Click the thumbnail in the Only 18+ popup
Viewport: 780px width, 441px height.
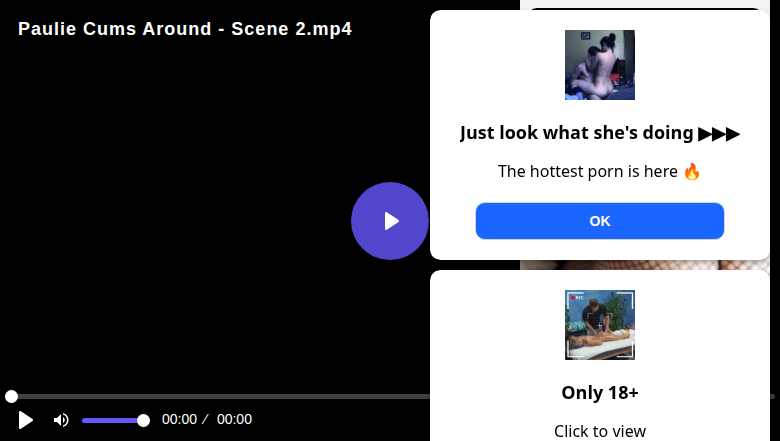click(x=600, y=325)
